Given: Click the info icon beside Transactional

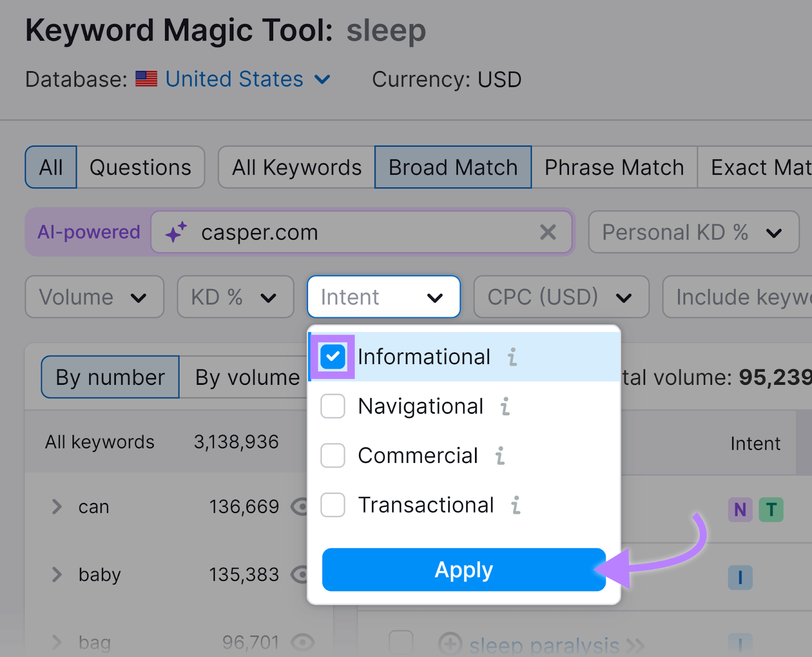Looking at the screenshot, I should (x=516, y=505).
